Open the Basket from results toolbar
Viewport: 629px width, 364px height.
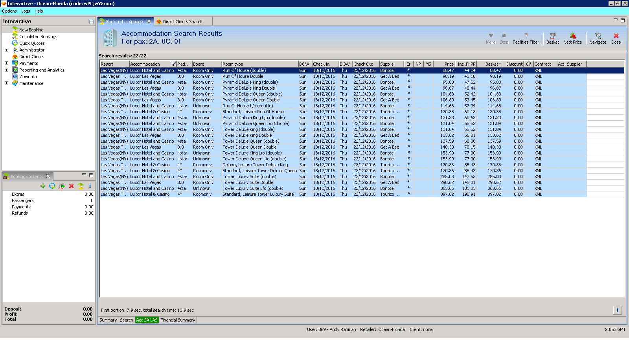click(x=552, y=38)
